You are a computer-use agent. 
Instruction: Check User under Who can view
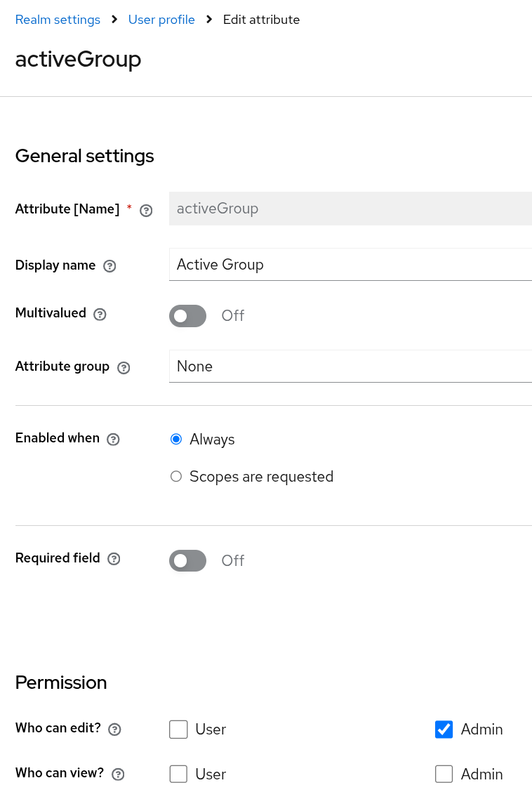179,774
